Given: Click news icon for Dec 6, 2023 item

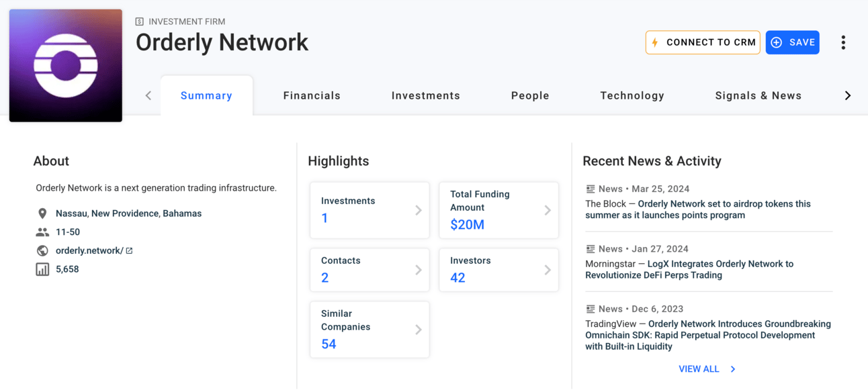Looking at the screenshot, I should click(x=590, y=309).
